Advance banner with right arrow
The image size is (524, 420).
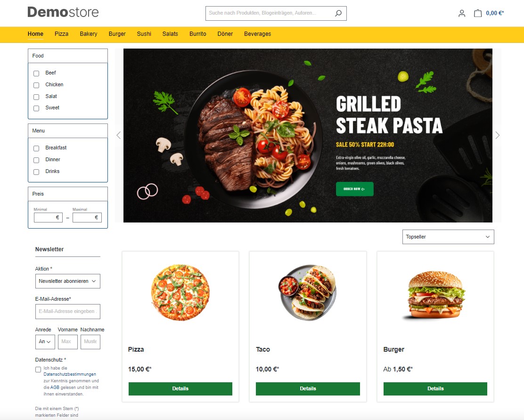tap(497, 135)
